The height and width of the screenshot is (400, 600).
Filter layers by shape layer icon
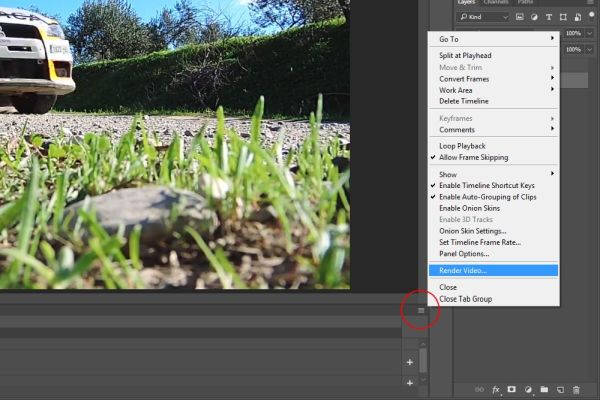click(x=563, y=17)
